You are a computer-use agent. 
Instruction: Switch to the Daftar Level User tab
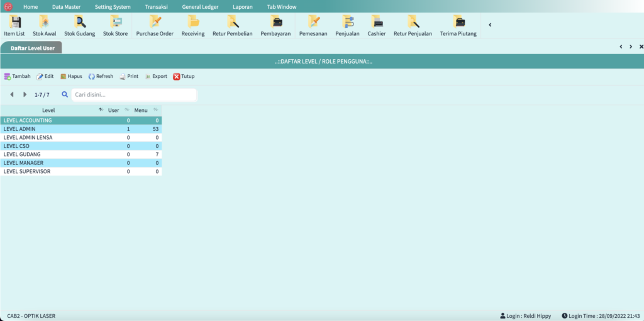point(31,48)
